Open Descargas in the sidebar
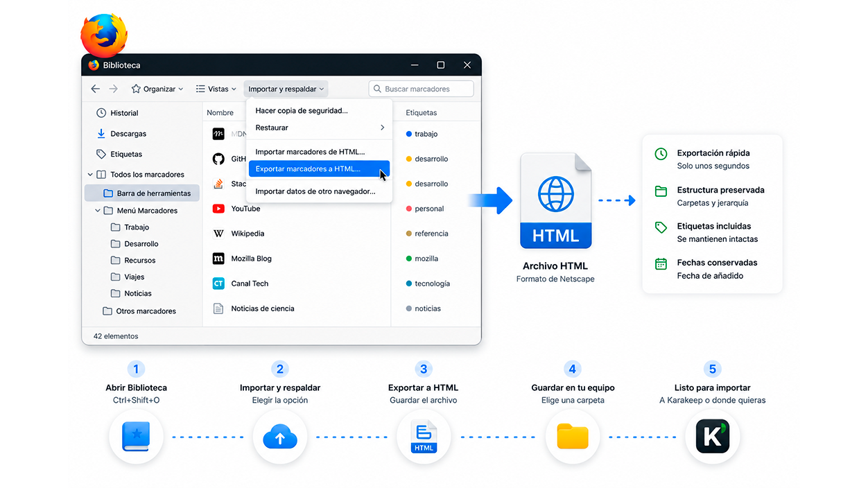Viewport: 868px width, 488px height. pyautogui.click(x=121, y=134)
